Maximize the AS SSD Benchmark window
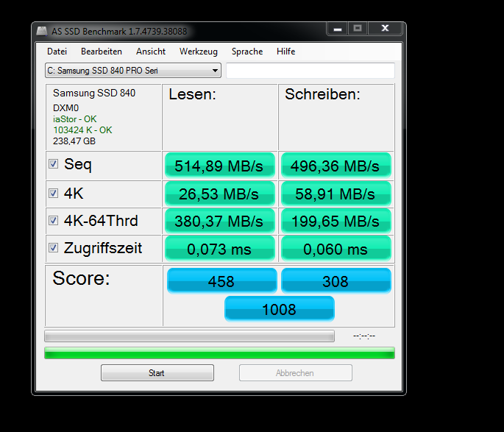The image size is (504, 432). [358, 29]
